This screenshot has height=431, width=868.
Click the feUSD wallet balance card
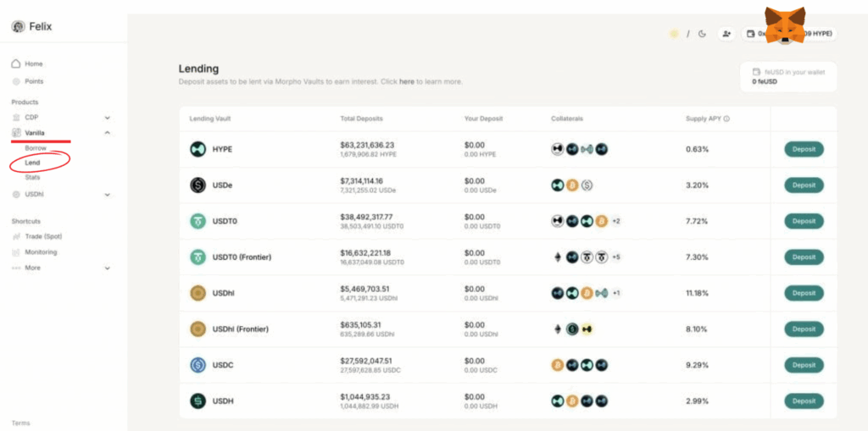coord(788,77)
